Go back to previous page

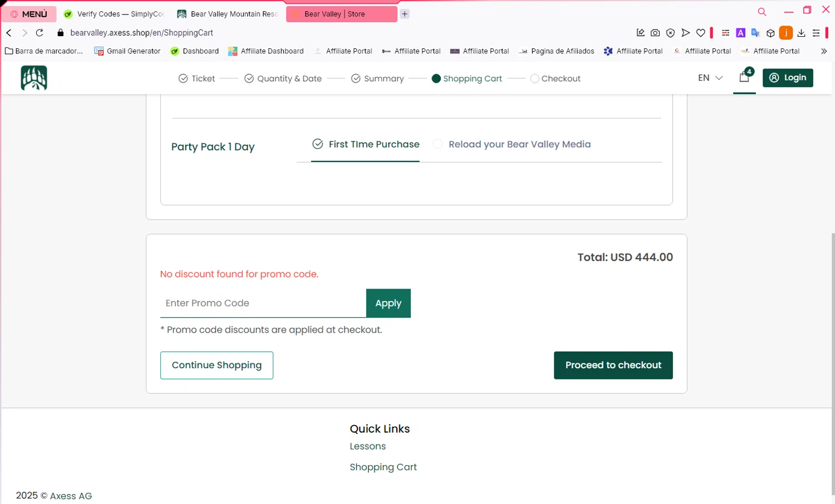point(9,33)
